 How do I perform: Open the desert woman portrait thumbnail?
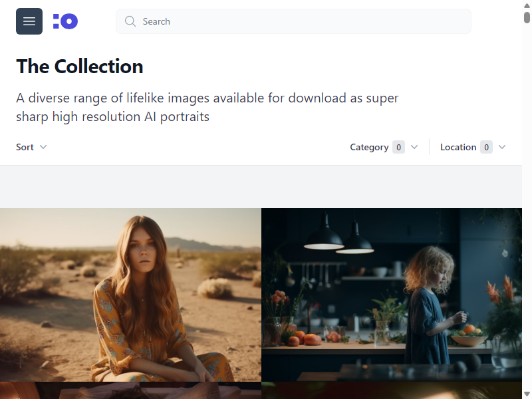coord(130,295)
